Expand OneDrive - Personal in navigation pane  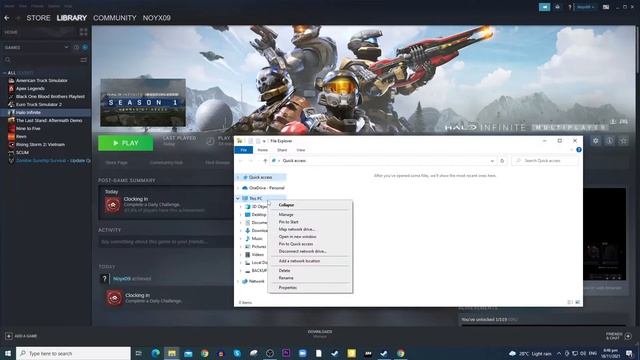[x=238, y=188]
